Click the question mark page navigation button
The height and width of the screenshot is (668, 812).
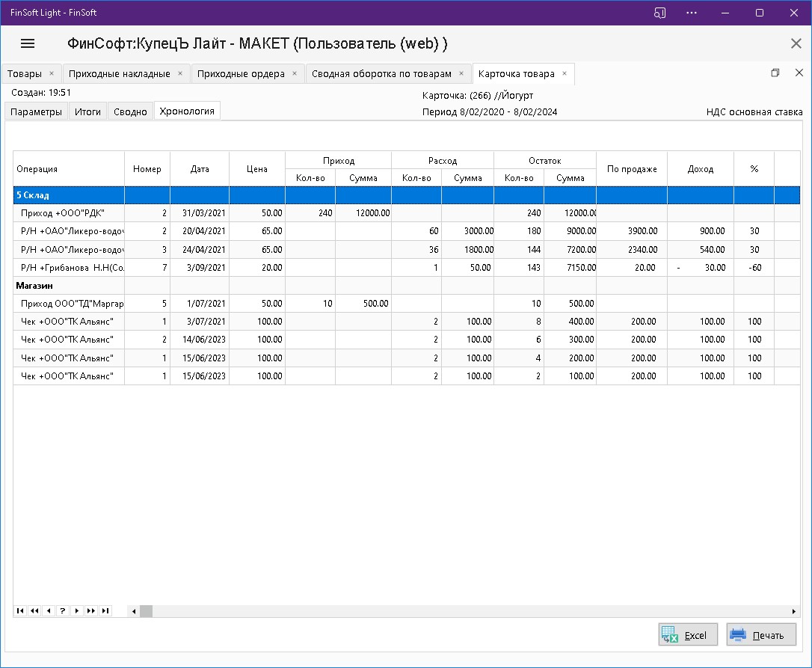tap(63, 611)
